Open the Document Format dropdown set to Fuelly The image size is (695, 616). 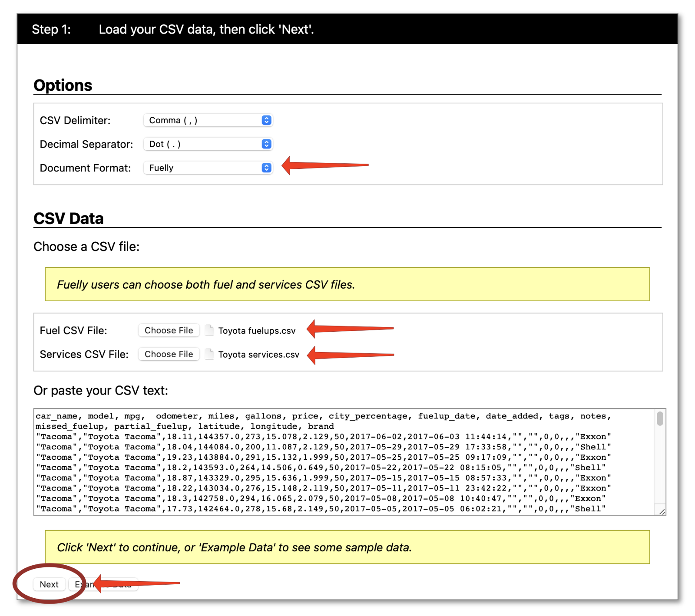[208, 168]
